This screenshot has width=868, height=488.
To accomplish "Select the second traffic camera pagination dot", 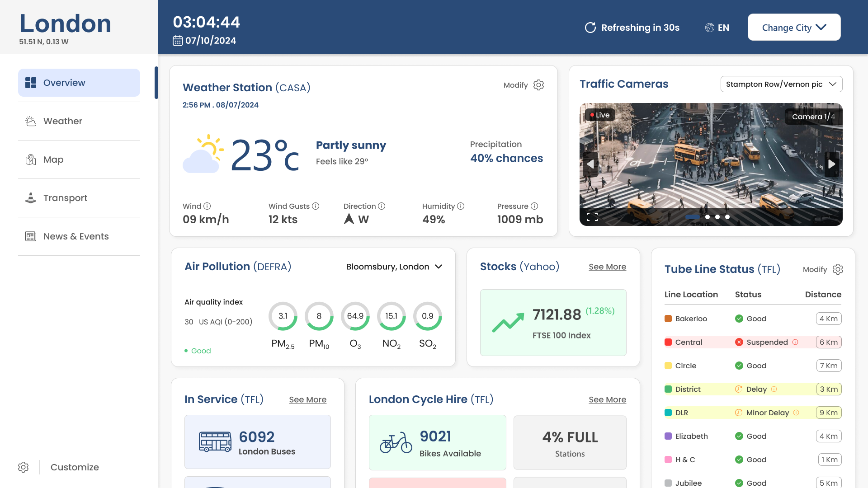I will [707, 217].
